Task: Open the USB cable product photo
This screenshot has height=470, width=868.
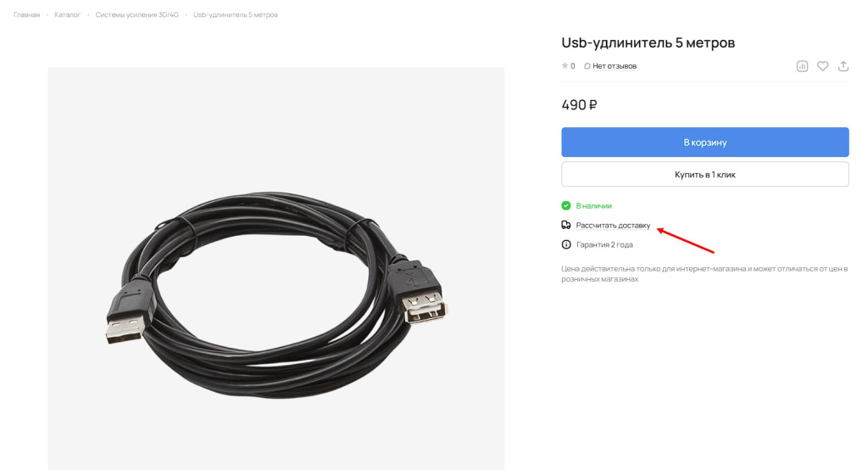Action: point(275,269)
